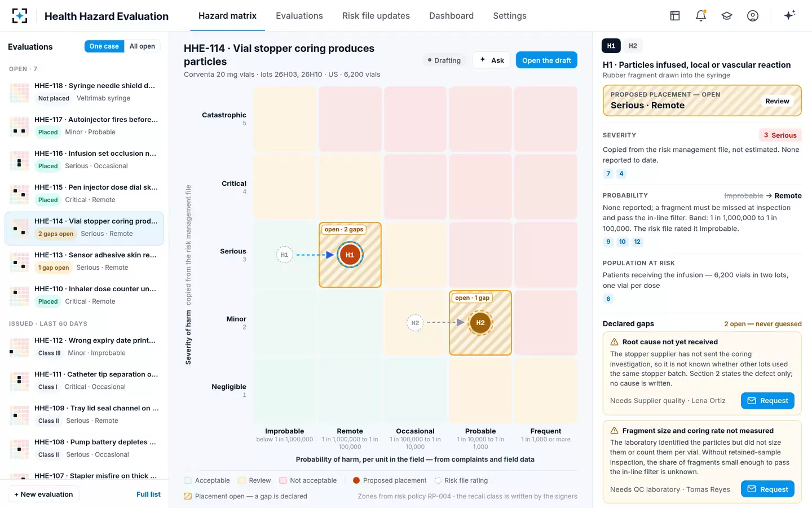812x508 pixels.
Task: Click severity reference chip 4
Action: [x=621, y=174]
